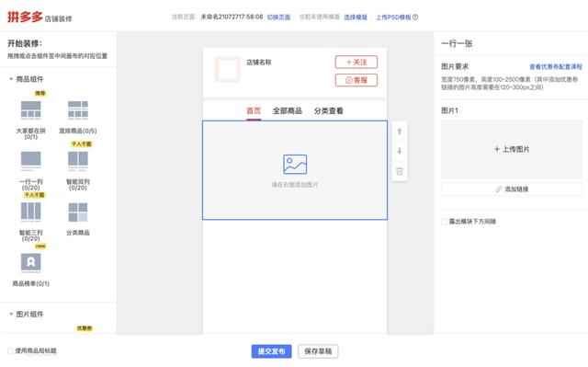Image resolution: width=588 pixels, height=367 pixels.
Task: Select the 混排商品 component icon
Action: (x=78, y=110)
